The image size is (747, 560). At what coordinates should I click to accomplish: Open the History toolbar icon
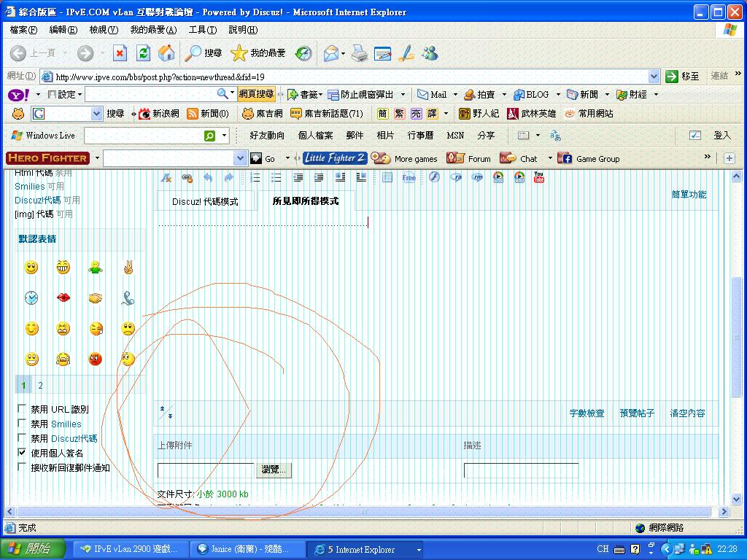point(303,53)
